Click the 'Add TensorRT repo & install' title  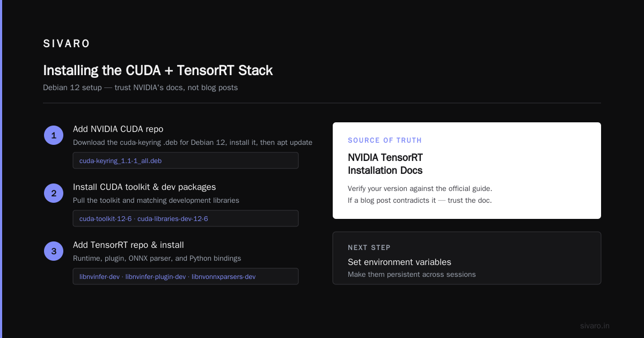coord(128,245)
